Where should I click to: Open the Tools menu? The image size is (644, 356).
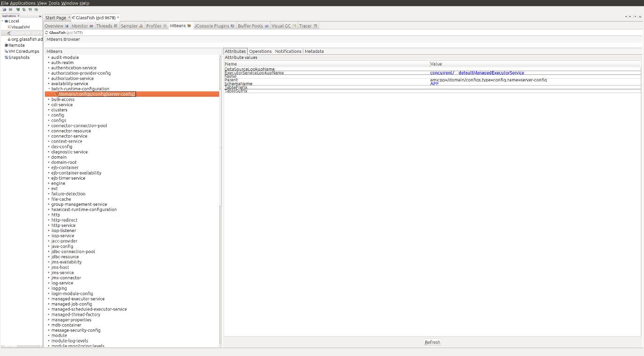click(x=54, y=3)
